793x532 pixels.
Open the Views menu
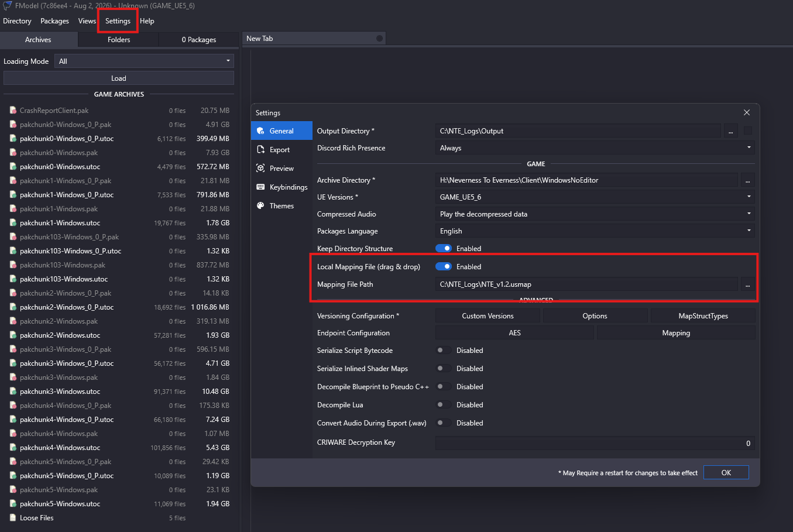click(87, 21)
